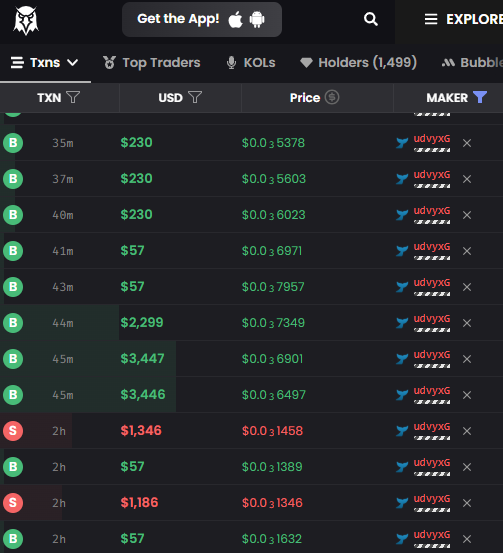
Task: Click the price $0.0₃6023
Action: (x=274, y=215)
